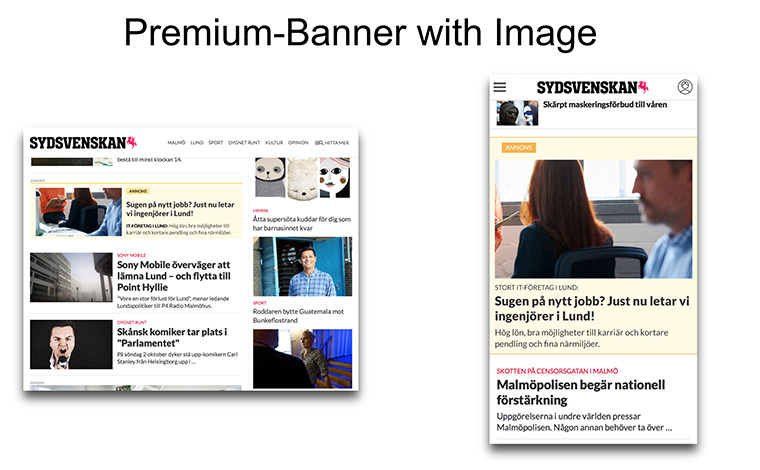The height and width of the screenshot is (470, 760).
Task: Click the 'SKOTTEN PÅ CENSORSGATAN I MALMÖ' tag
Action: click(x=557, y=371)
